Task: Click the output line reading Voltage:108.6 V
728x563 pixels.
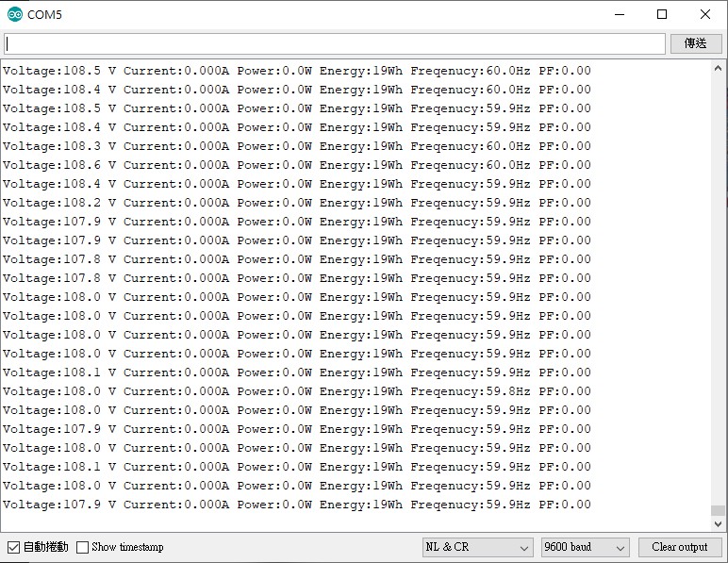Action: pyautogui.click(x=296, y=165)
